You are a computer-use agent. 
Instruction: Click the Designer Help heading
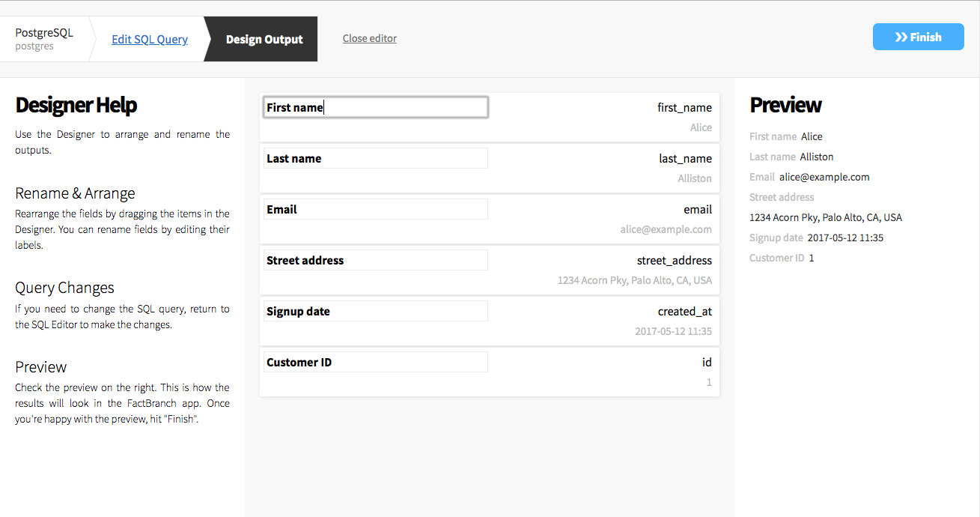click(76, 106)
